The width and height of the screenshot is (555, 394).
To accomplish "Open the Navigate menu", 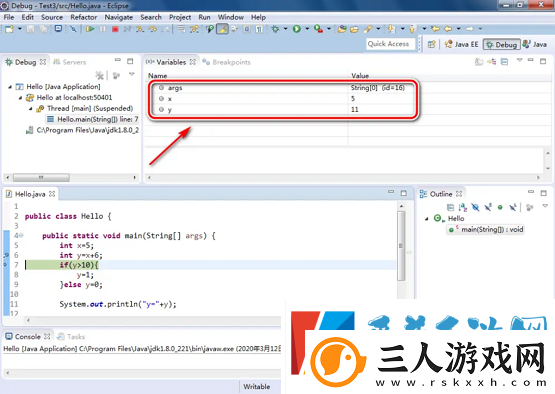I will click(119, 17).
